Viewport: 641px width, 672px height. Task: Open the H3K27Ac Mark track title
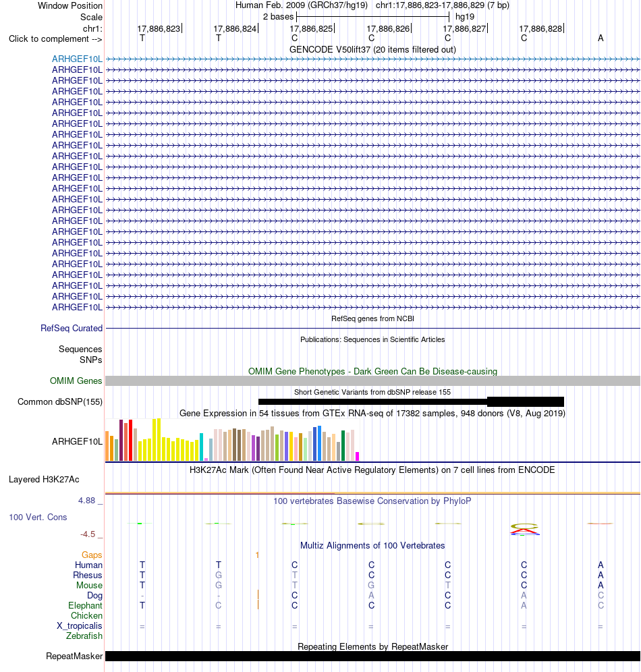click(372, 470)
